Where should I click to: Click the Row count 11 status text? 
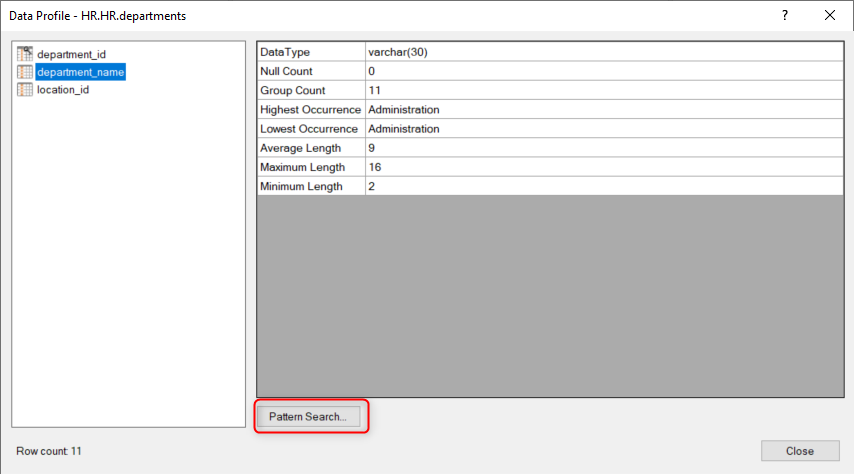tap(48, 451)
